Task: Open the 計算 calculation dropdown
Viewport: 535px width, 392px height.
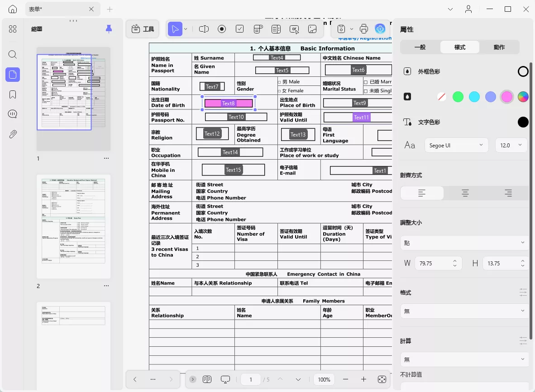Action: click(x=464, y=359)
